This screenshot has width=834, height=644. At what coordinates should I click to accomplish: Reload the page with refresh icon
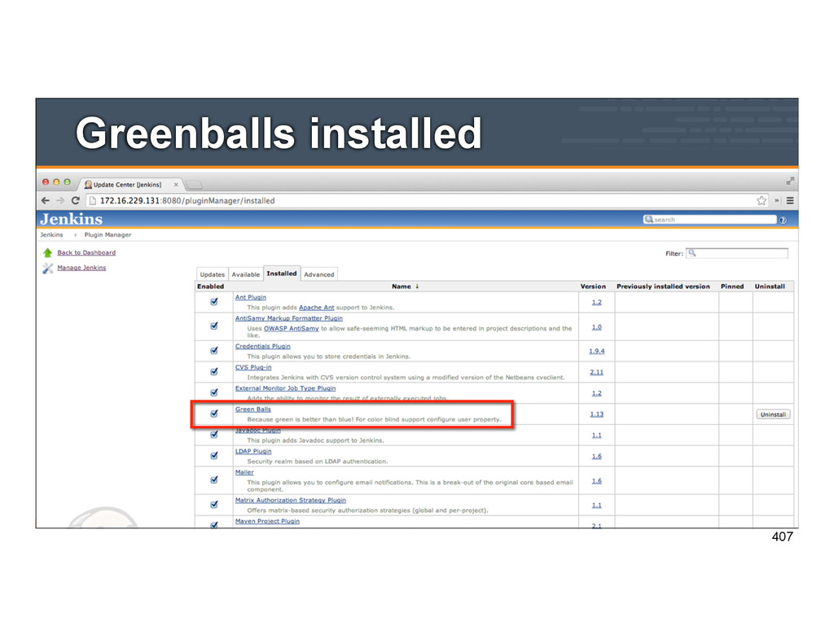pos(76,200)
